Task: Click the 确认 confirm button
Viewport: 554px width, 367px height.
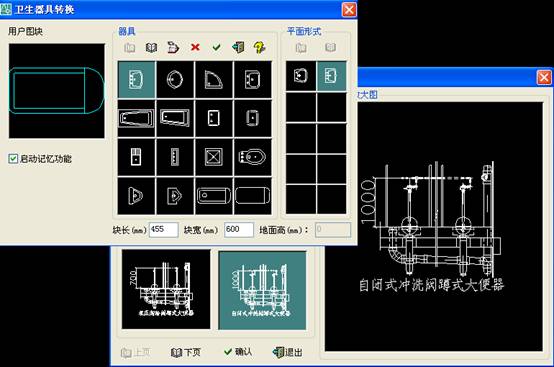Action: click(x=238, y=352)
